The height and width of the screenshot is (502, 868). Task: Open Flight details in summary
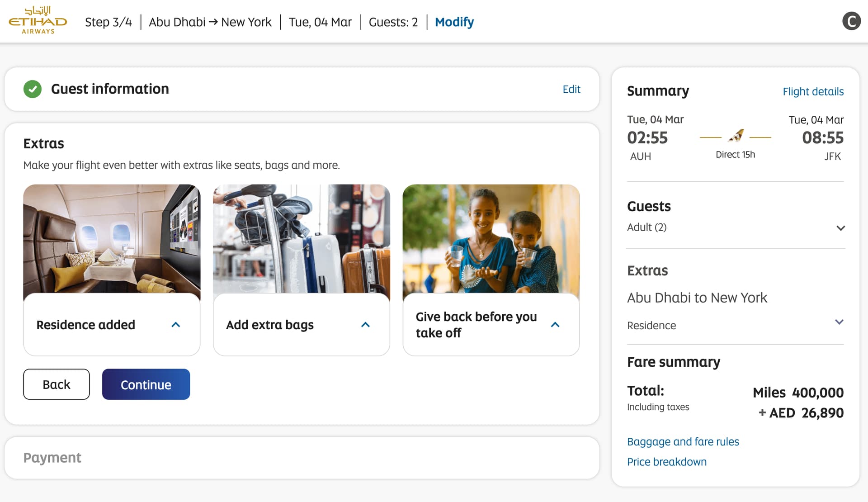pos(812,91)
